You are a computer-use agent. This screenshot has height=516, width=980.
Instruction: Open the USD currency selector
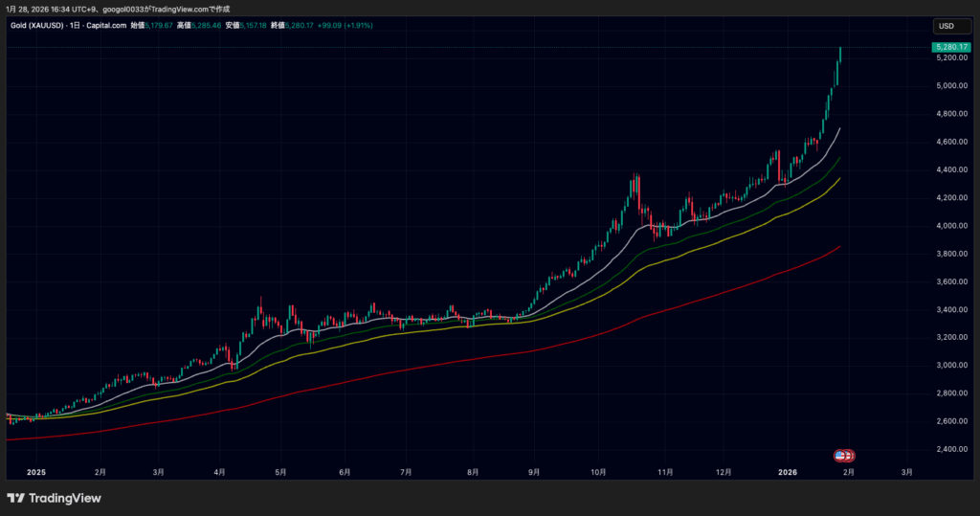947,26
